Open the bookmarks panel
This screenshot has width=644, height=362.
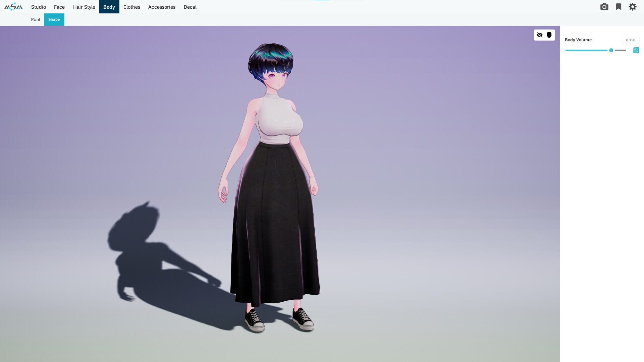click(x=618, y=7)
